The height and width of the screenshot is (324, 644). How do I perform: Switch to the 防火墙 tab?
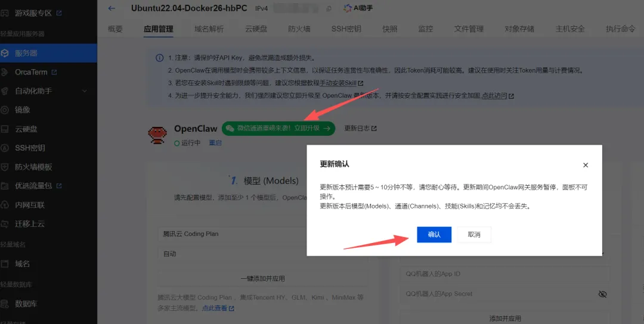pos(299,29)
